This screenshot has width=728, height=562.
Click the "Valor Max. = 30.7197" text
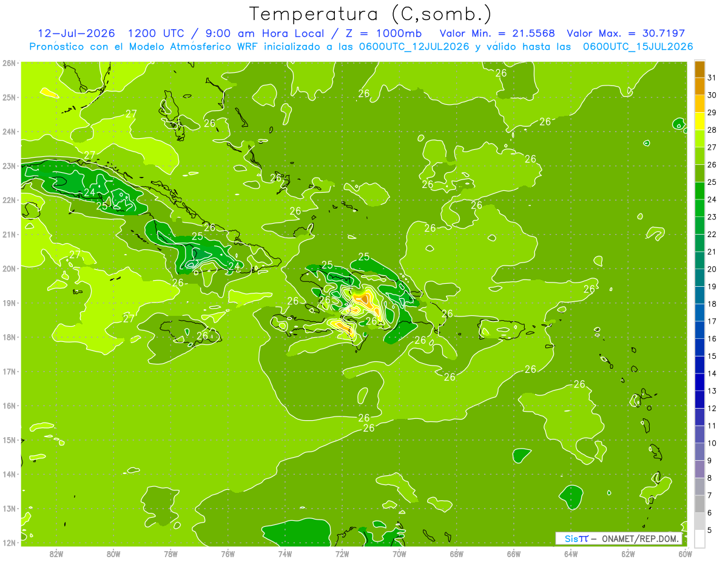point(625,33)
